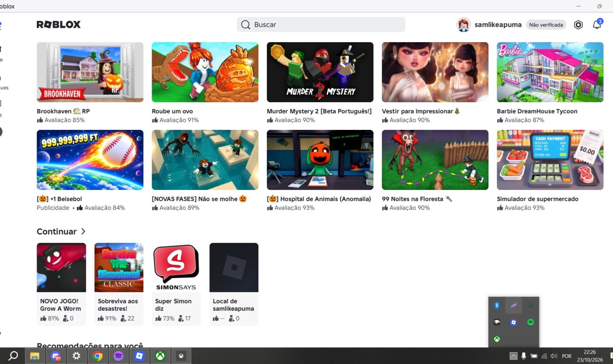Continue the Grow A Worm game card
The image size is (613, 364).
click(x=61, y=284)
